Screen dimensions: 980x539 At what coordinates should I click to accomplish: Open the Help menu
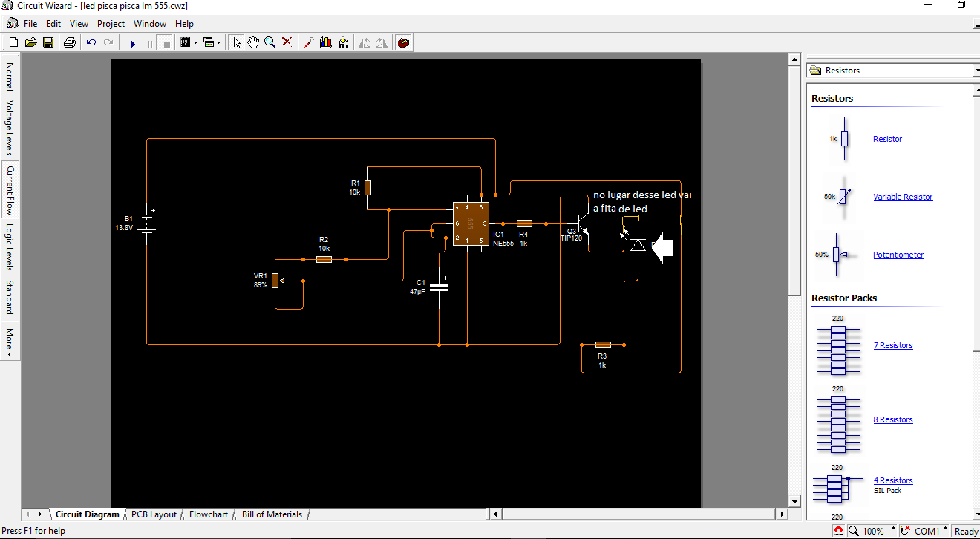click(x=185, y=24)
